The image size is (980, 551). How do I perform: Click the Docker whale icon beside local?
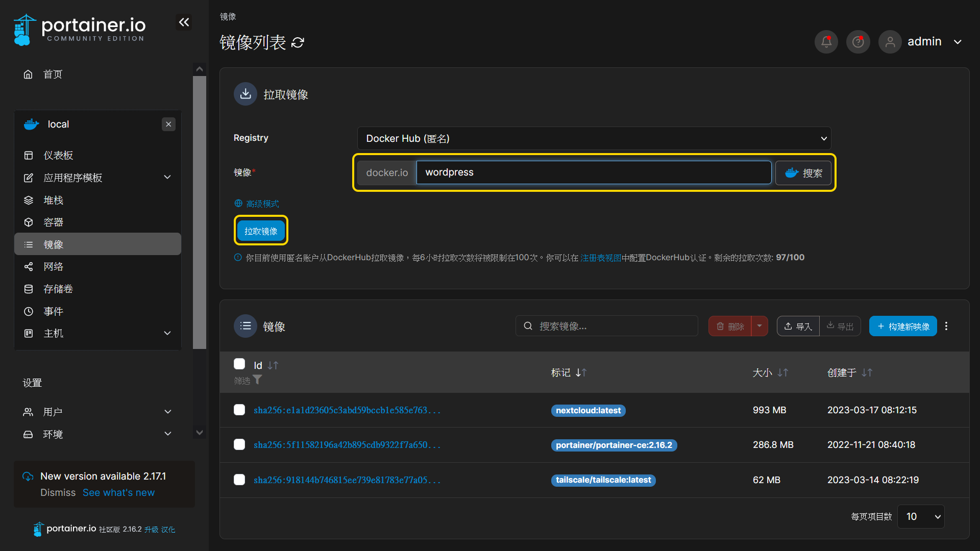pyautogui.click(x=32, y=124)
